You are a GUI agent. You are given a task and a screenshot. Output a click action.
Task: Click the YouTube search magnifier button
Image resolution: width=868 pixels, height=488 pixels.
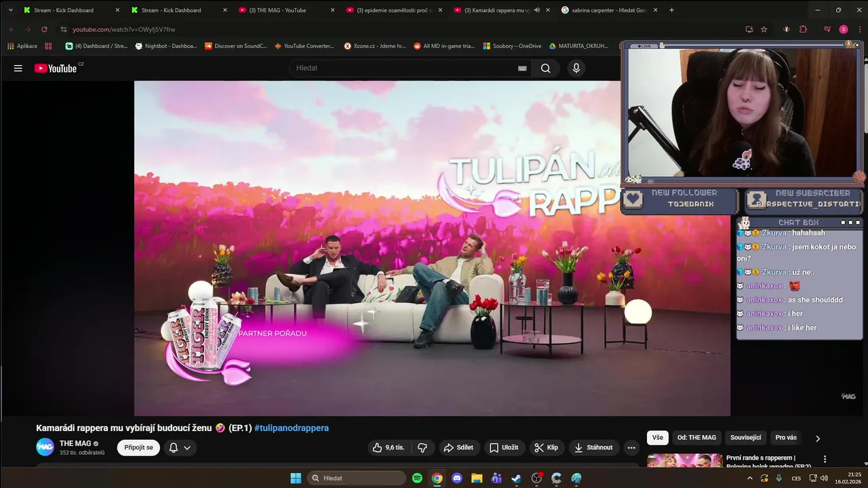[x=545, y=68]
